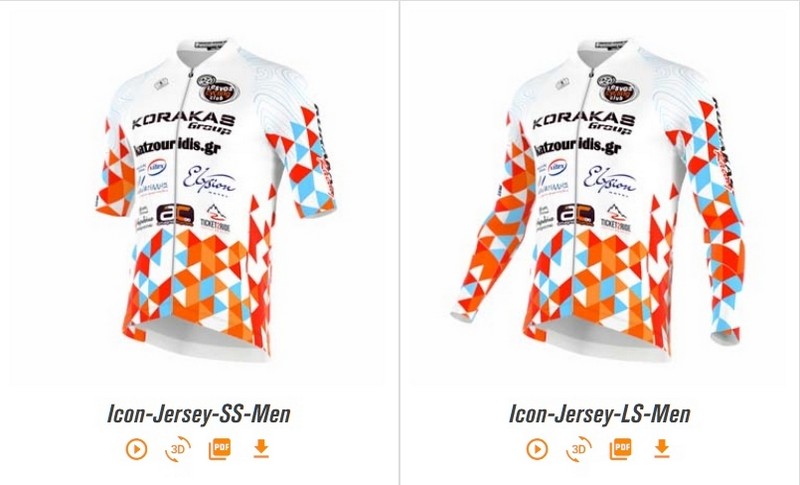This screenshot has width=800, height=485.
Task: Click the round club badge on short-sleeve jersey
Action: tap(218, 88)
